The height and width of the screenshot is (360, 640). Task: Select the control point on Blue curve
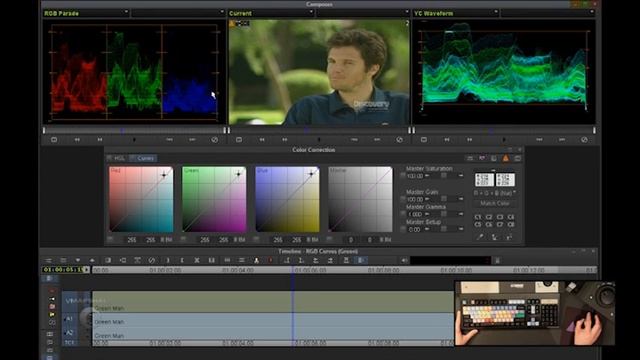(311, 174)
